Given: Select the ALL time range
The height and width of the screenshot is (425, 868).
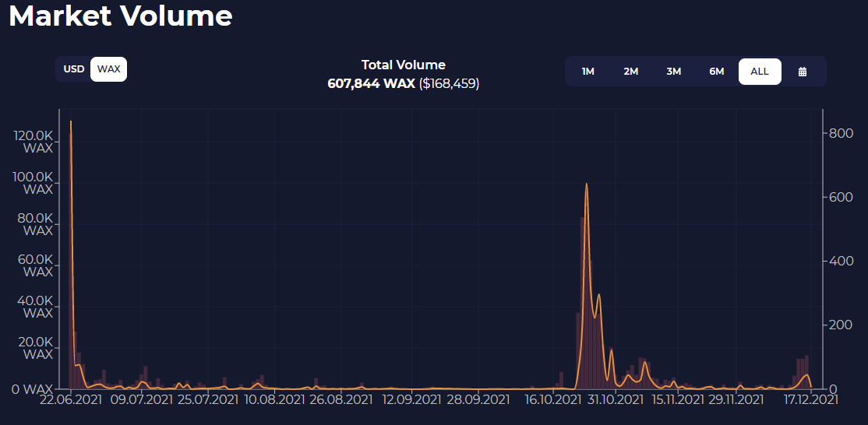Looking at the screenshot, I should pyautogui.click(x=760, y=72).
